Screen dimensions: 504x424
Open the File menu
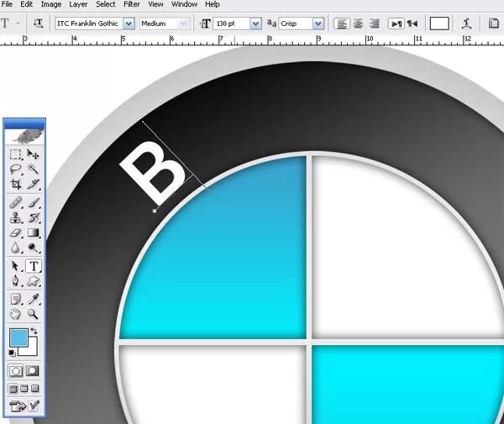tap(7, 4)
